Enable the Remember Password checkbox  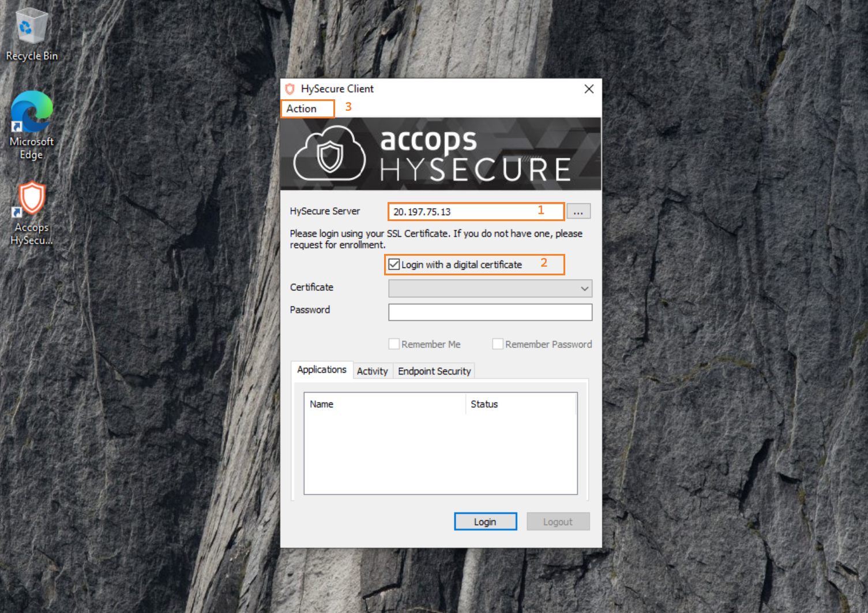pyautogui.click(x=498, y=344)
